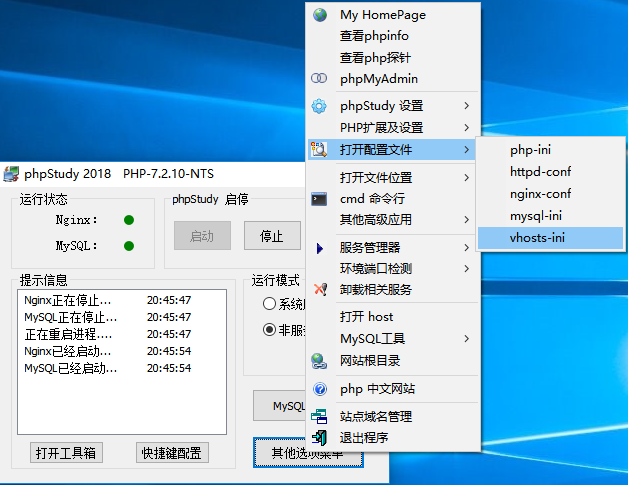Click the globe icon beside My HomePage
This screenshot has height=485, width=628.
click(320, 15)
